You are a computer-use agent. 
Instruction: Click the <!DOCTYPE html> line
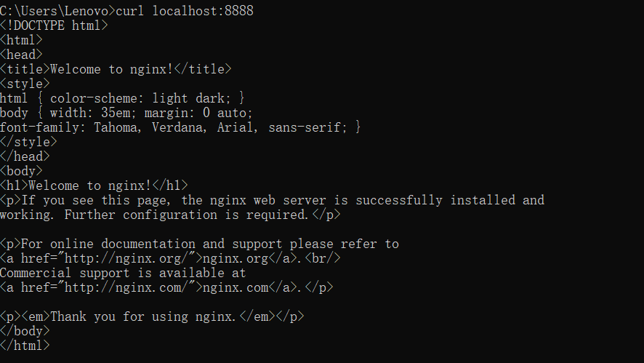pyautogui.click(x=54, y=25)
